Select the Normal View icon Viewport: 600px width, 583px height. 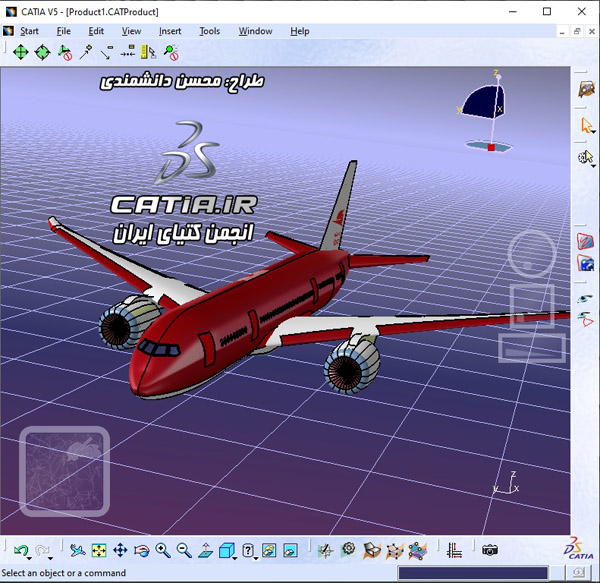point(205,550)
